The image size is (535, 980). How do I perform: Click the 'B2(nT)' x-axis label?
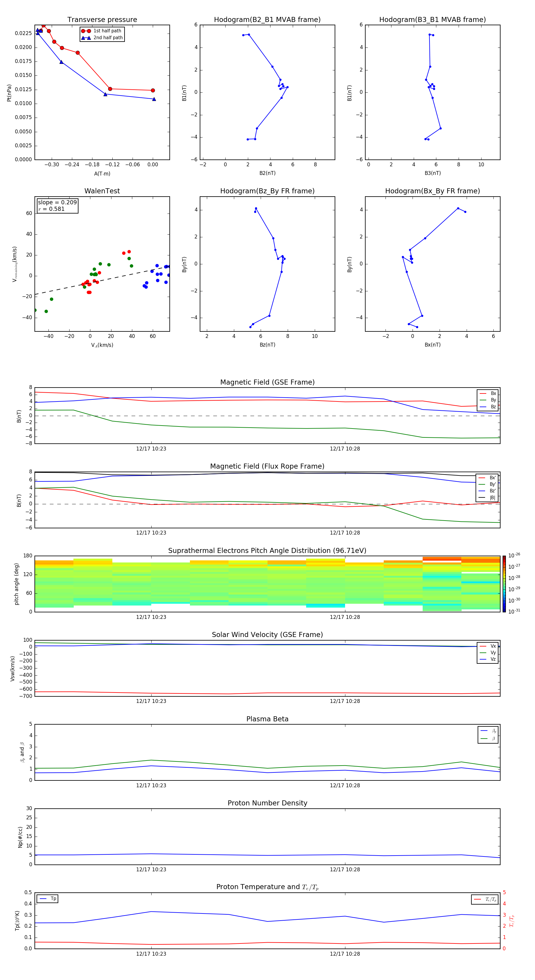(x=267, y=173)
